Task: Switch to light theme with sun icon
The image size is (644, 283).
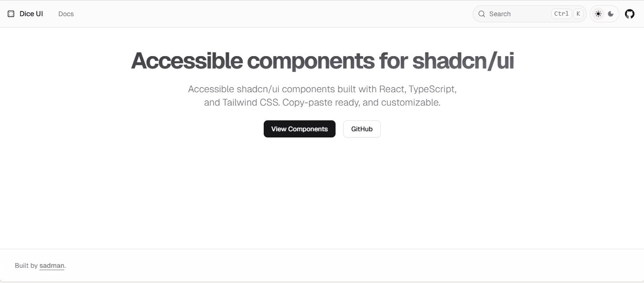Action: click(x=598, y=14)
